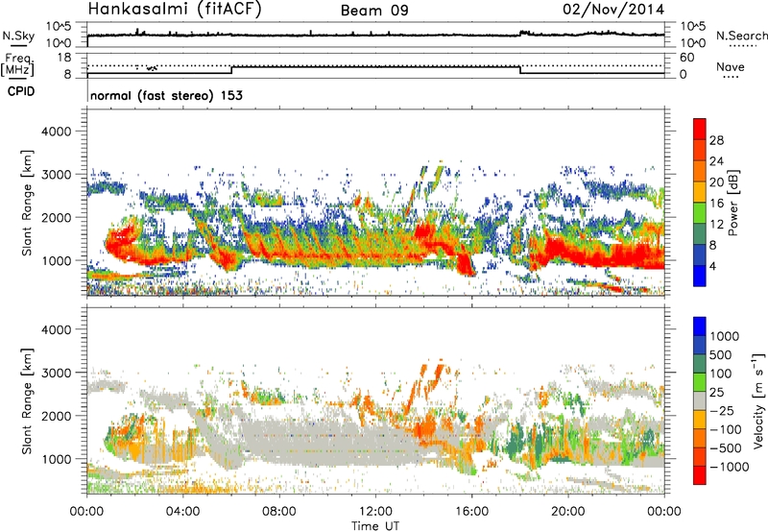Screen dimensions: 768x532
Task: Click the "Power [dB]" colorbar title
Action: coord(732,204)
